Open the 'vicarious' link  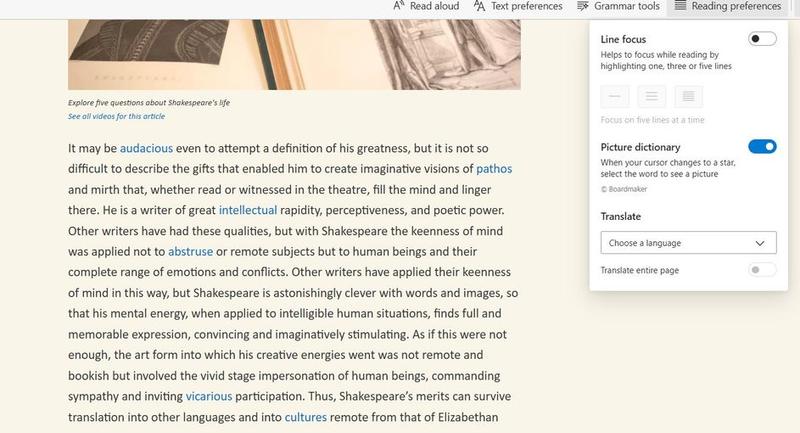coord(209,396)
